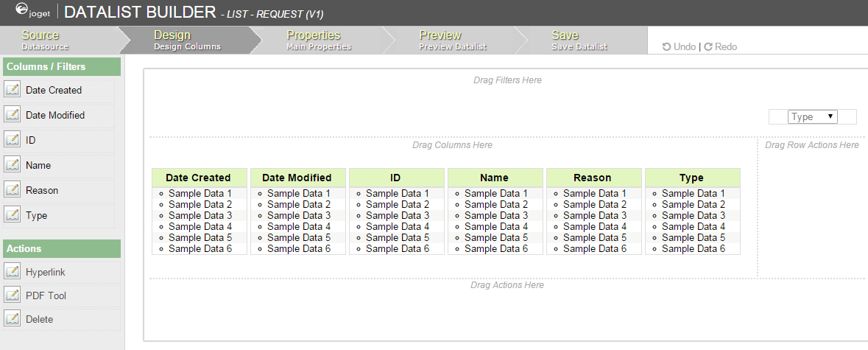Click the PDF Tool action icon
The height and width of the screenshot is (350, 868).
[13, 295]
